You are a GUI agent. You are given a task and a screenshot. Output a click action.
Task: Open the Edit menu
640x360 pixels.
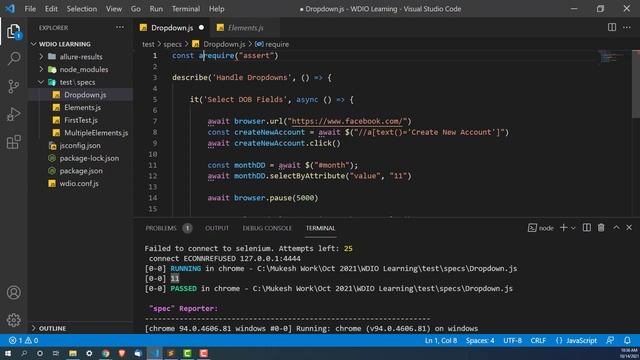tap(51, 9)
